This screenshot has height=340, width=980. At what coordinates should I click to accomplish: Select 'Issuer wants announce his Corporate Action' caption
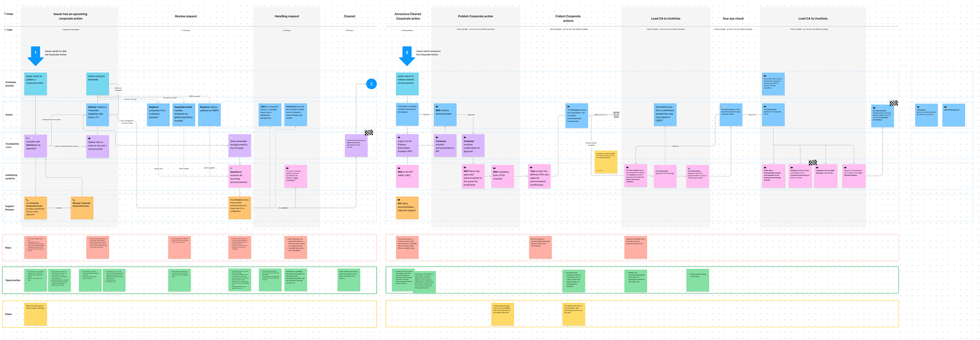pos(428,53)
